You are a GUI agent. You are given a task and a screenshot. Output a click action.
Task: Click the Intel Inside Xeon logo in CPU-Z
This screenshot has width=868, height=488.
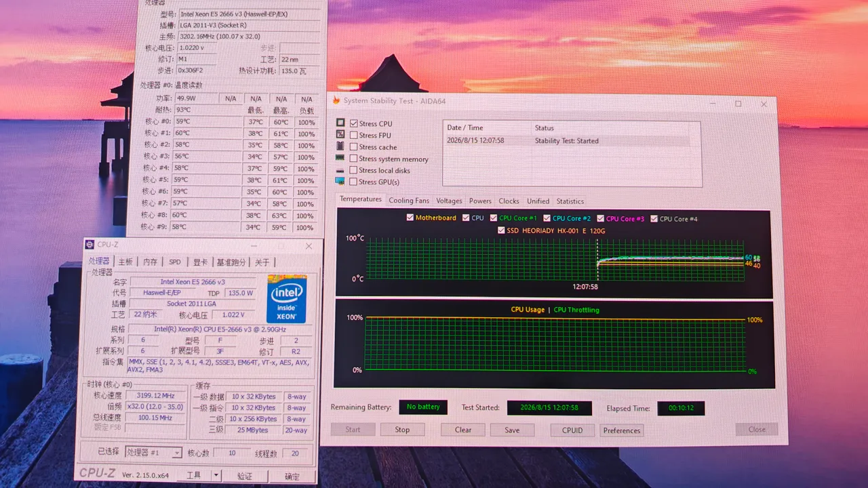coord(287,299)
